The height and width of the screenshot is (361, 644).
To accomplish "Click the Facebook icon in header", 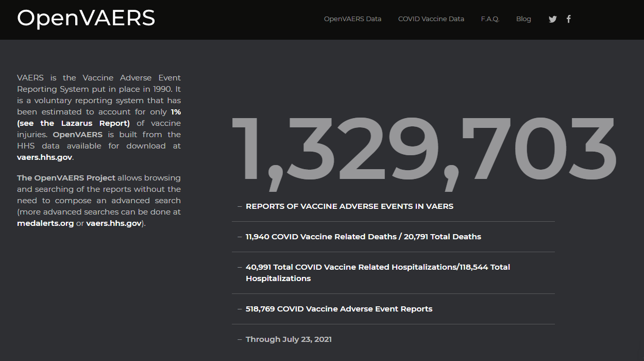I will click(569, 19).
